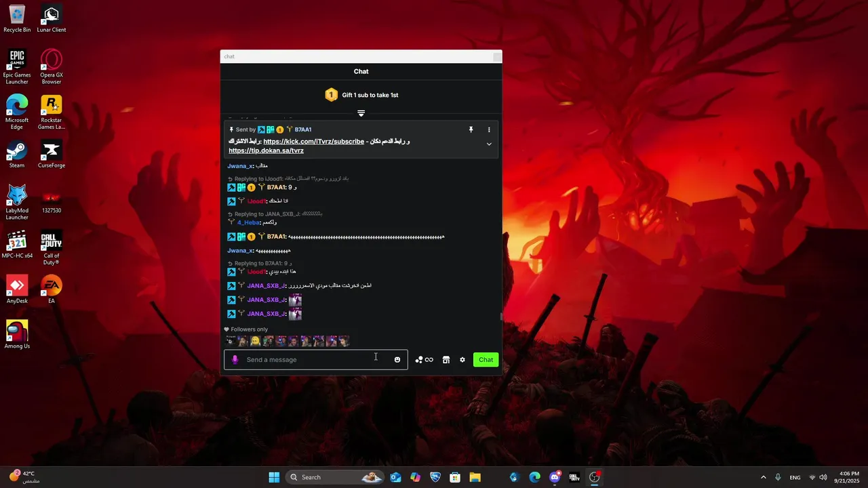This screenshot has width=868, height=488.
Task: Open Rocket League from the taskbar
Action: [x=435, y=477]
